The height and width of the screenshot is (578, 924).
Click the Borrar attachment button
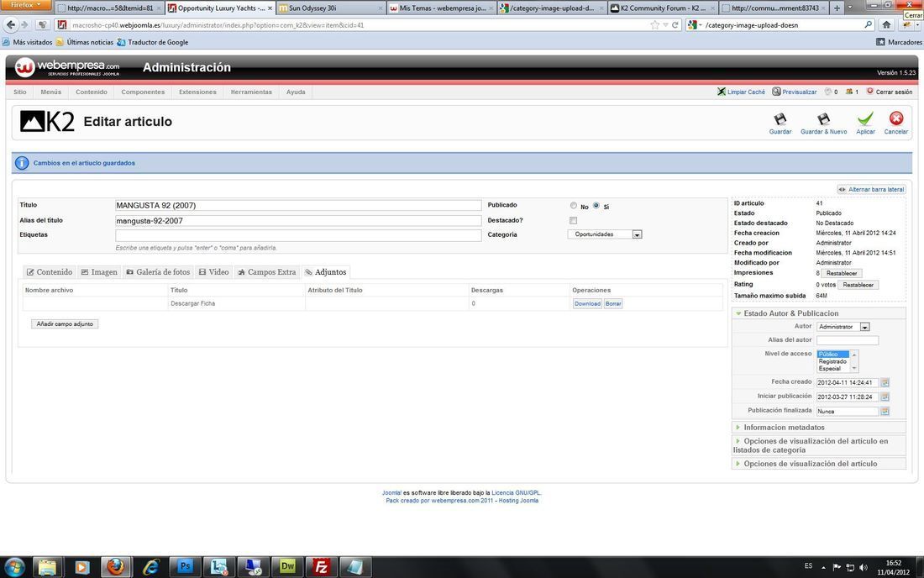click(x=613, y=304)
